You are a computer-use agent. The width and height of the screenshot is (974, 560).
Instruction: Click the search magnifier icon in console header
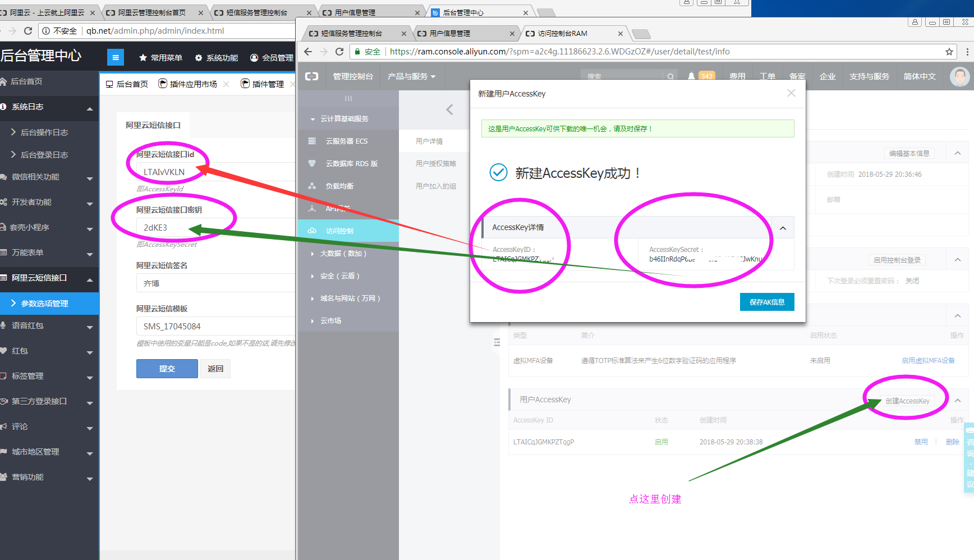[x=670, y=77]
